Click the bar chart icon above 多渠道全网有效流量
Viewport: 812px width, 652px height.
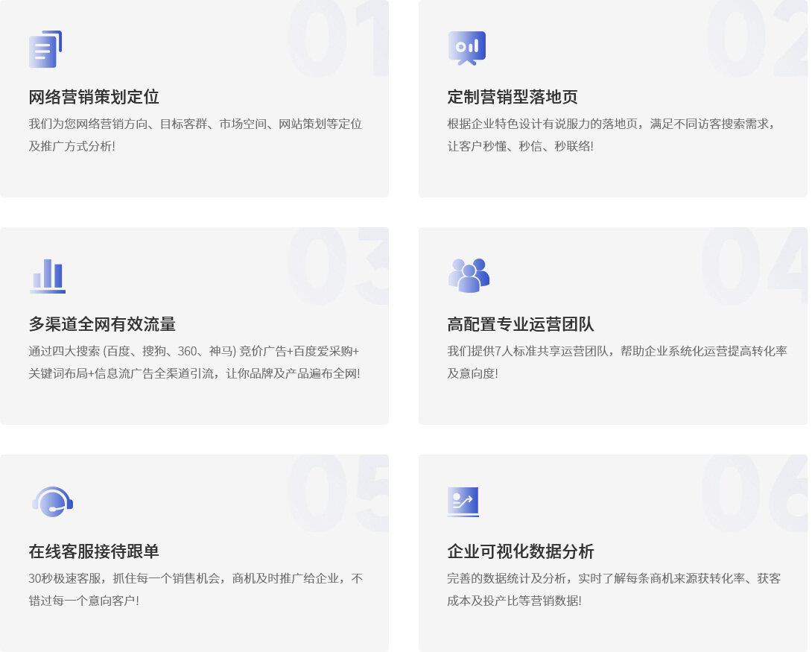pos(48,276)
